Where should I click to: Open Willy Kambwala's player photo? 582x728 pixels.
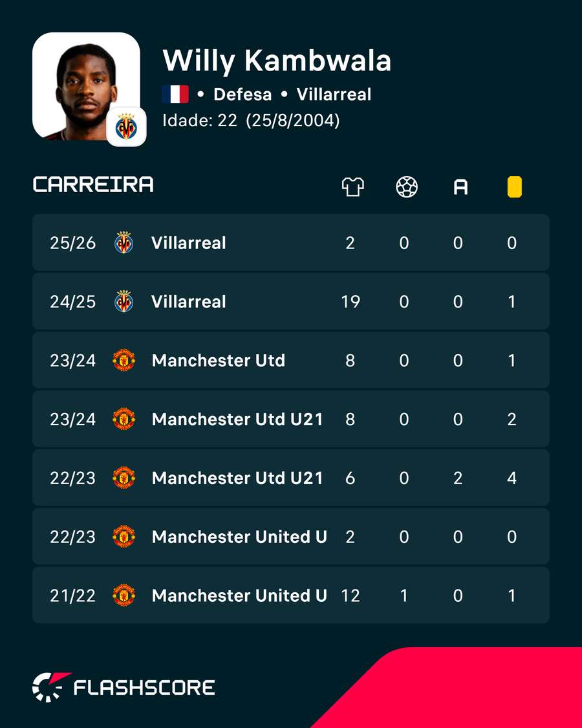pyautogui.click(x=86, y=86)
